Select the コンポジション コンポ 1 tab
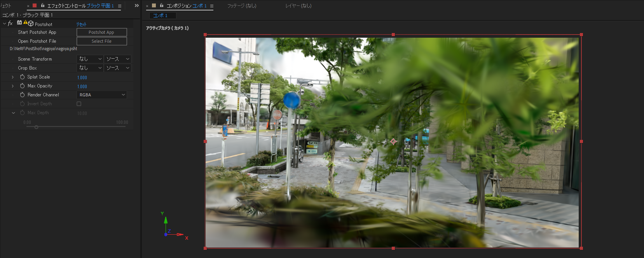Viewport: 644px width, 258px height. point(187,6)
